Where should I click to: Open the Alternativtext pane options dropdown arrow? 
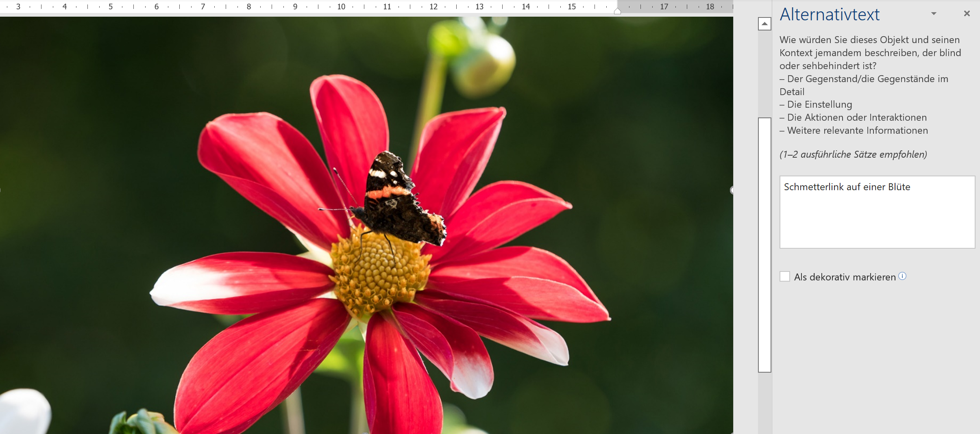coord(934,14)
